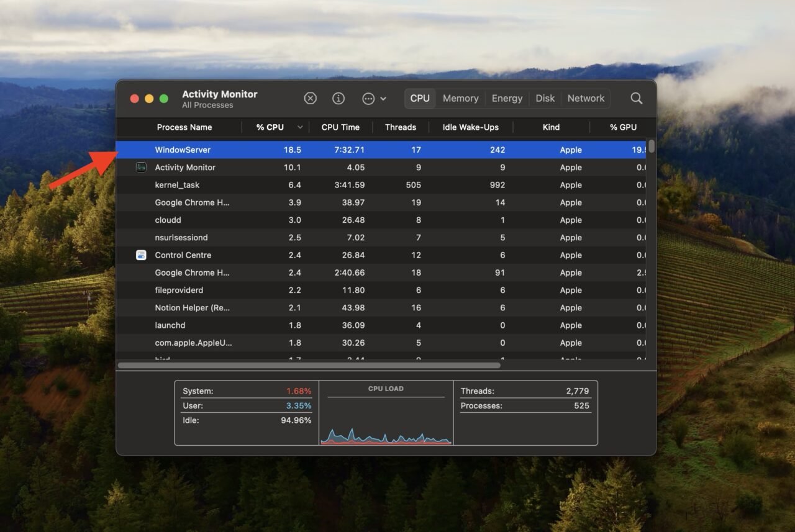The width and height of the screenshot is (795, 532).
Task: Click the 505 threads cell for kernel_task
Action: click(413, 184)
